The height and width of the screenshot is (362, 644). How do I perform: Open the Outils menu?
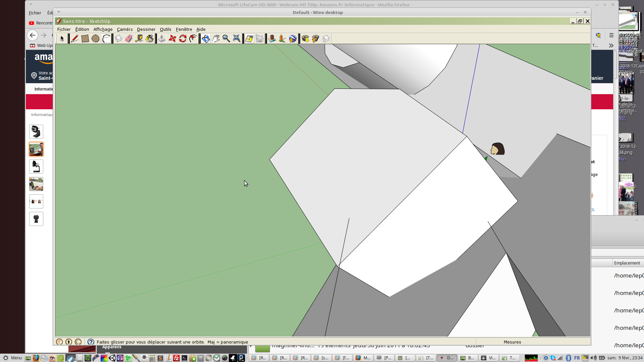[x=165, y=29]
